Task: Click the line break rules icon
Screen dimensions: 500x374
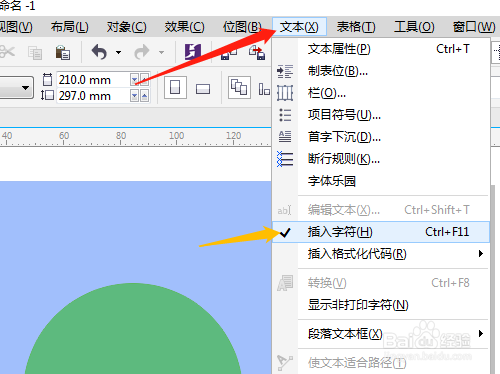Action: click(285, 159)
